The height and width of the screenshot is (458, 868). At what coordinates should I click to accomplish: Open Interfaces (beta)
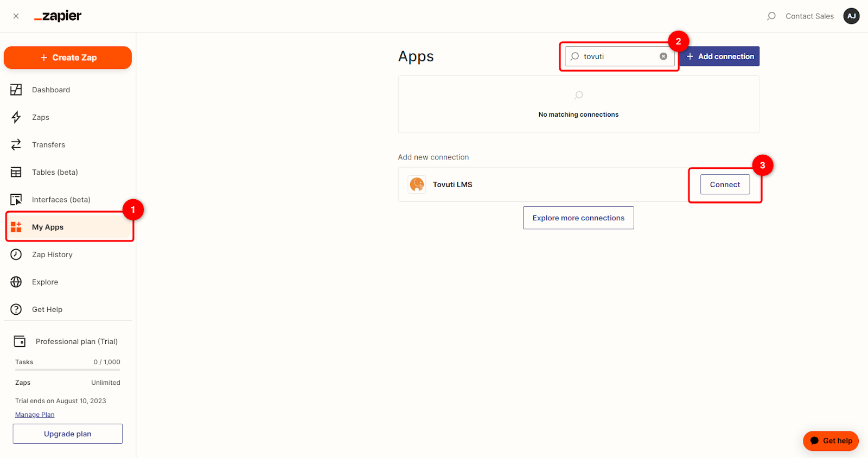61,200
